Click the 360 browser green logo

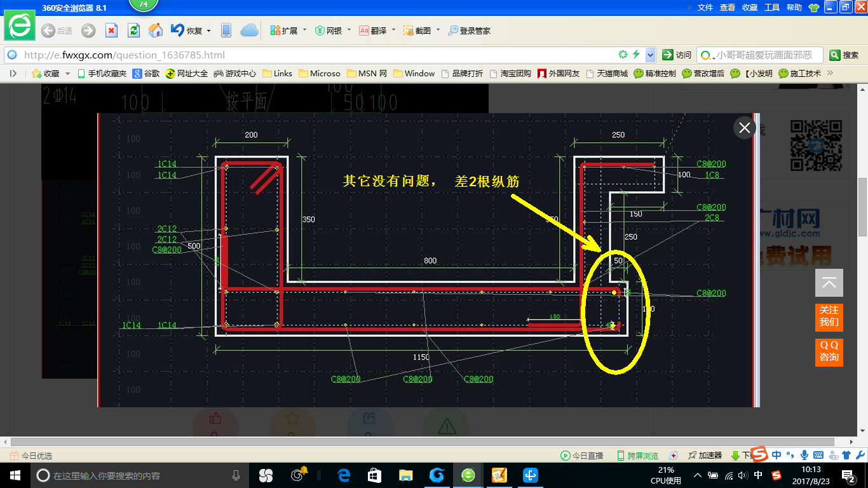20,26
